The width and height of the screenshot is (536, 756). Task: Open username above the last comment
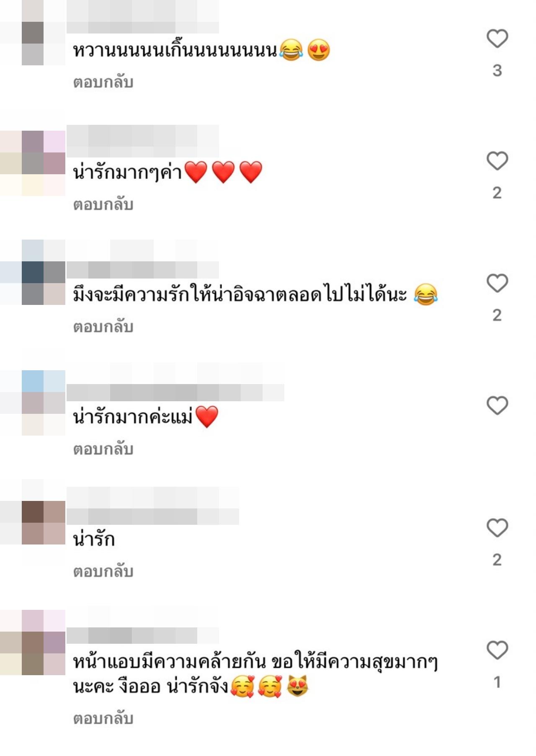click(142, 635)
